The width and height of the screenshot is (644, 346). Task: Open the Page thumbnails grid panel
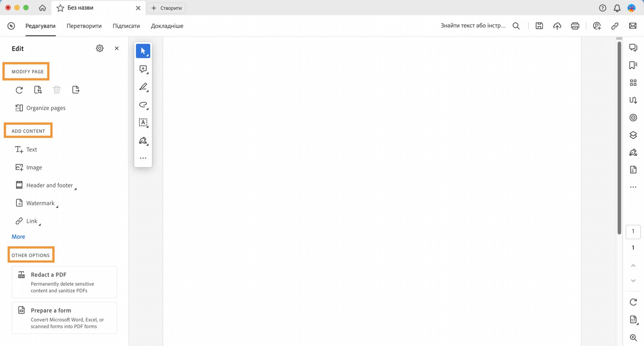tap(633, 83)
